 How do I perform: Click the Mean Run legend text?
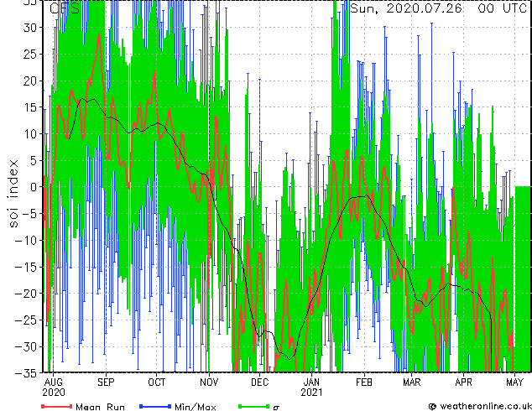click(x=101, y=407)
